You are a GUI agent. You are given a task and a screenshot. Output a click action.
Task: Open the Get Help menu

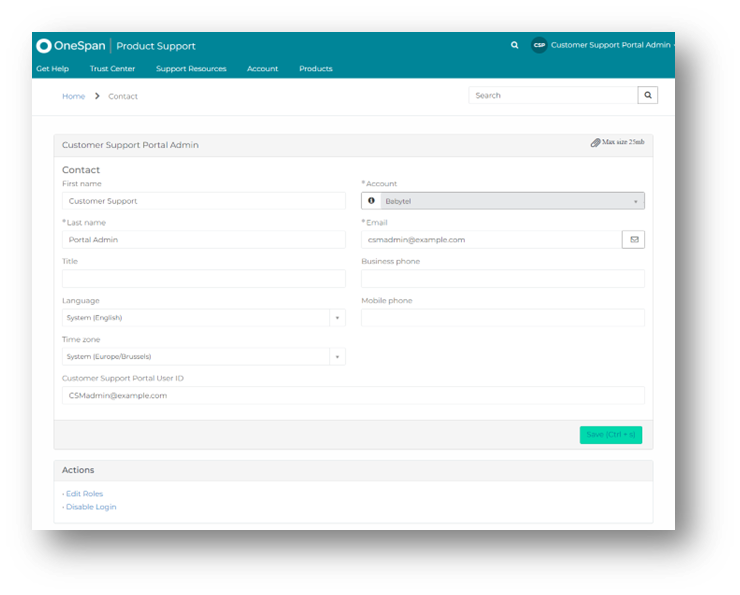point(52,69)
